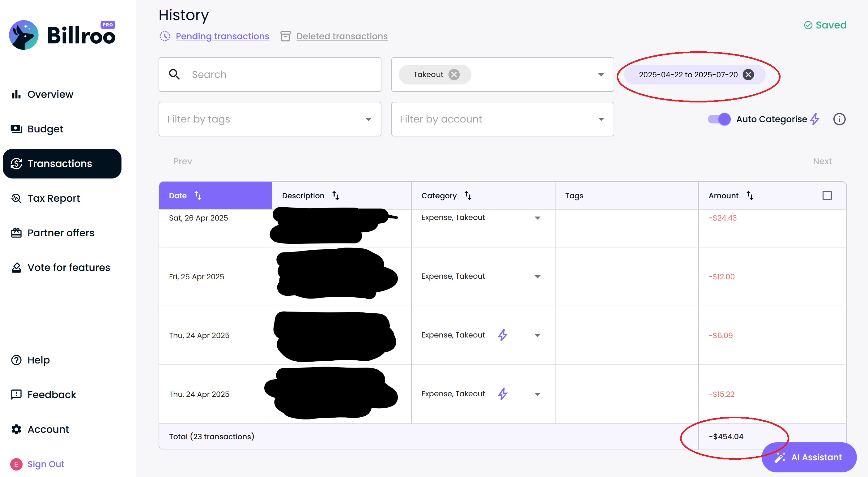Open category dropdown for Fri, 25 Apr 2025
The image size is (868, 477).
pyautogui.click(x=538, y=277)
